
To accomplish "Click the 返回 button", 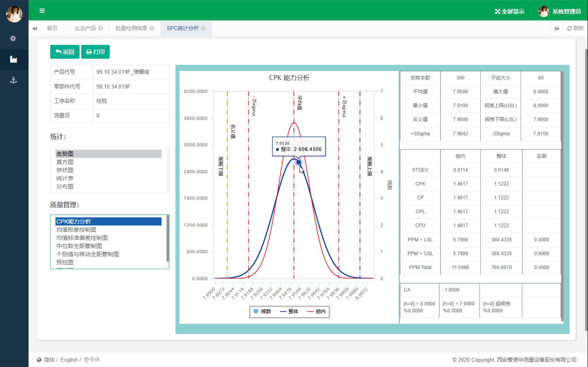I will [x=65, y=52].
